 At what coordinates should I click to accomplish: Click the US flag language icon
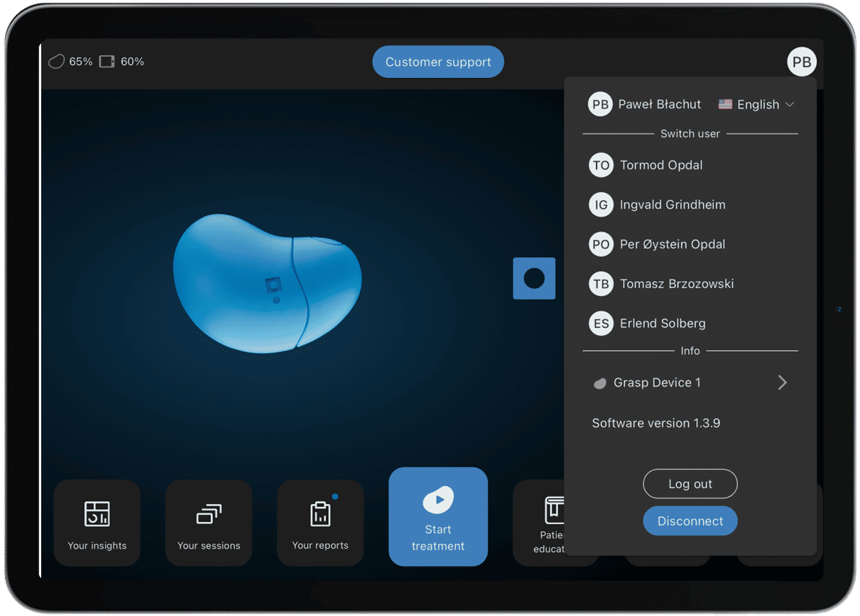click(725, 104)
